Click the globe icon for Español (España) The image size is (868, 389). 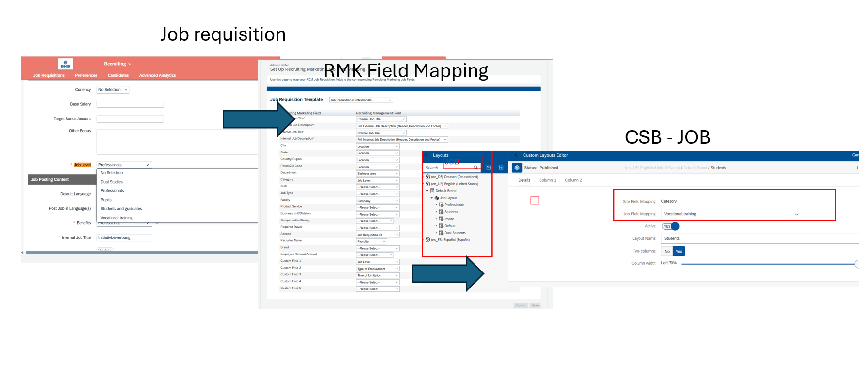click(x=427, y=240)
